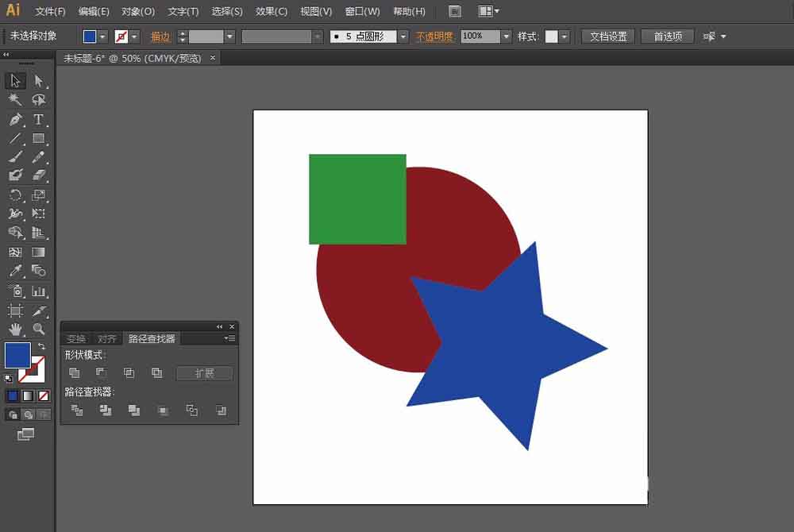Open the opacity 100% dropdown

pos(506,37)
